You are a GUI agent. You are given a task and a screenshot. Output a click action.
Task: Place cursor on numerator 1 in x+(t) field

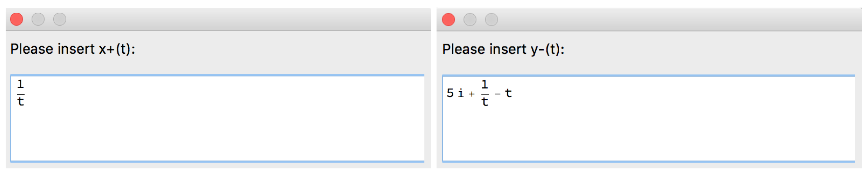point(21,84)
